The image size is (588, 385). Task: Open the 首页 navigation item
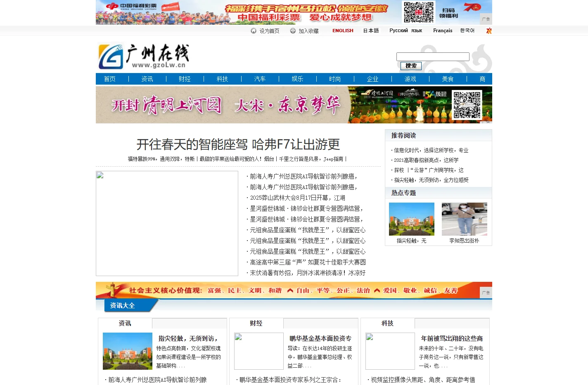tap(110, 79)
